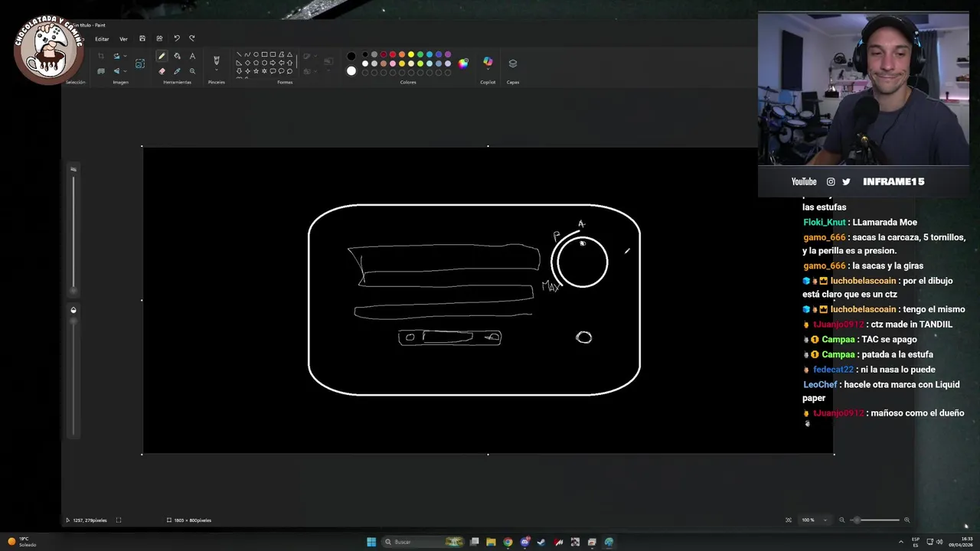Open Copilot in the Paint ribbon
This screenshot has width=980, height=551.
point(488,61)
